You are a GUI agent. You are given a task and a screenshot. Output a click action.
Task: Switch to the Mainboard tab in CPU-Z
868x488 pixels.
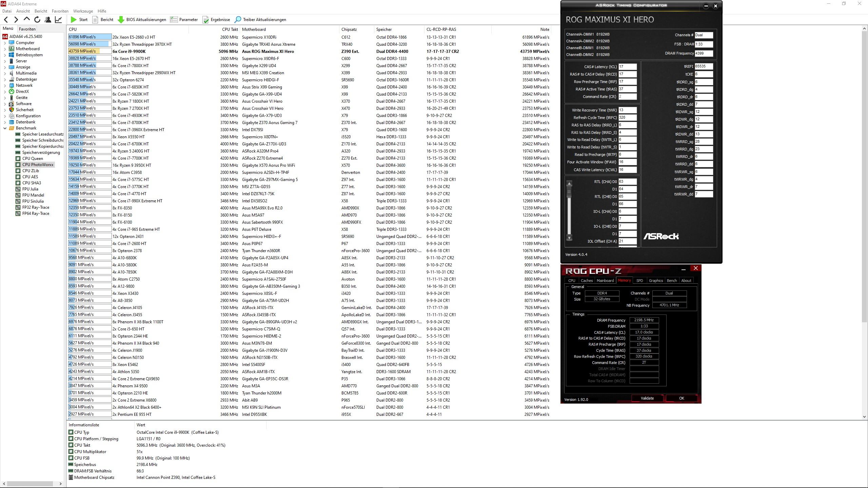(x=605, y=281)
